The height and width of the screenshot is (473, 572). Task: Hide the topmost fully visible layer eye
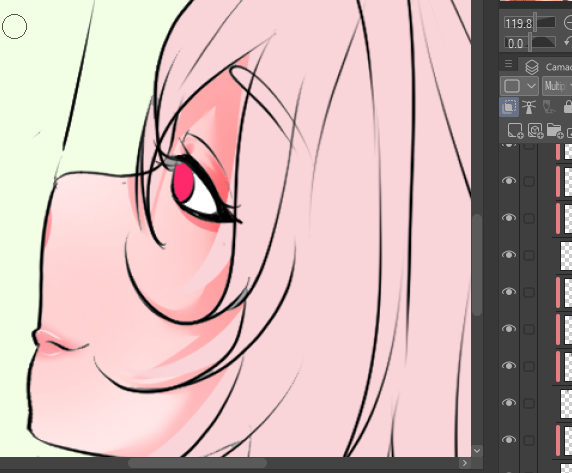point(509,181)
